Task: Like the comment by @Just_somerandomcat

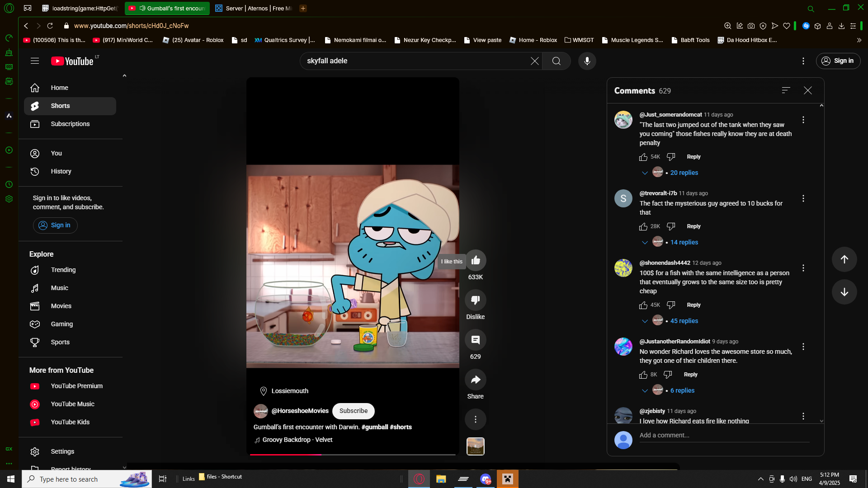Action: (643, 157)
